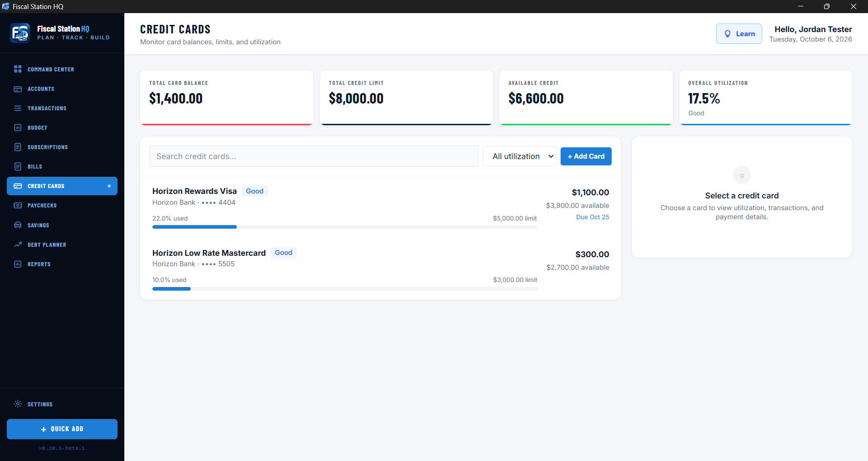Screen dimensions: 868x461
Task: Click the Accounts card icon in sidebar
Action: 18,89
